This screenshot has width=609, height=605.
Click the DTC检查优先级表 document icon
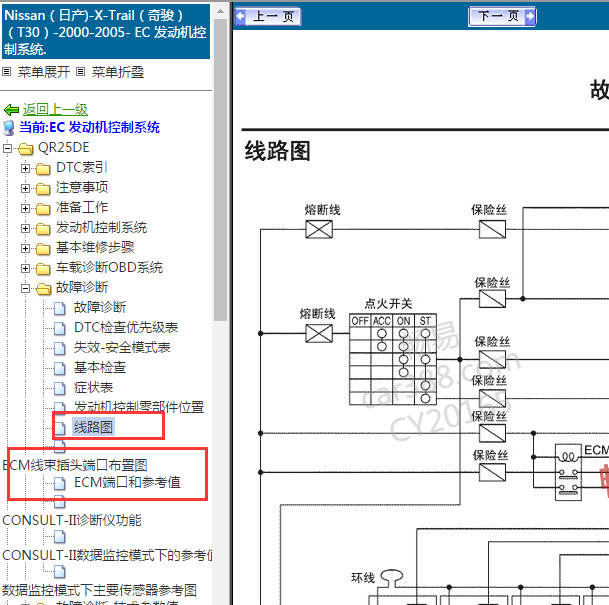tap(59, 328)
